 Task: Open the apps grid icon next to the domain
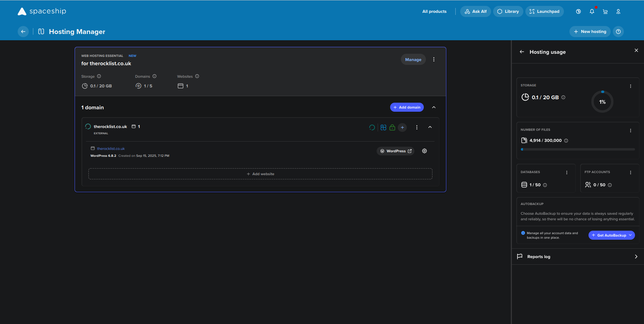pyautogui.click(x=383, y=127)
